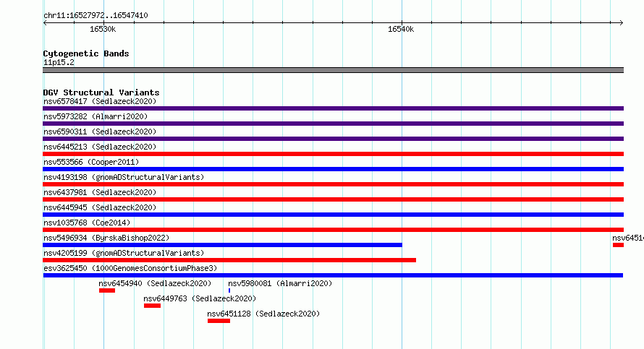The image size is (644, 349).
Task: Click the ruler's right arrowhead
Action: tap(622, 23)
